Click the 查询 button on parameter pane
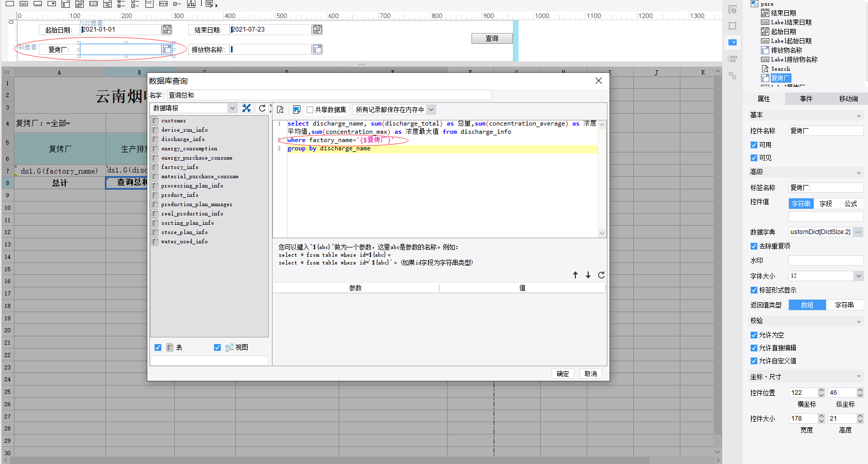 pyautogui.click(x=492, y=38)
